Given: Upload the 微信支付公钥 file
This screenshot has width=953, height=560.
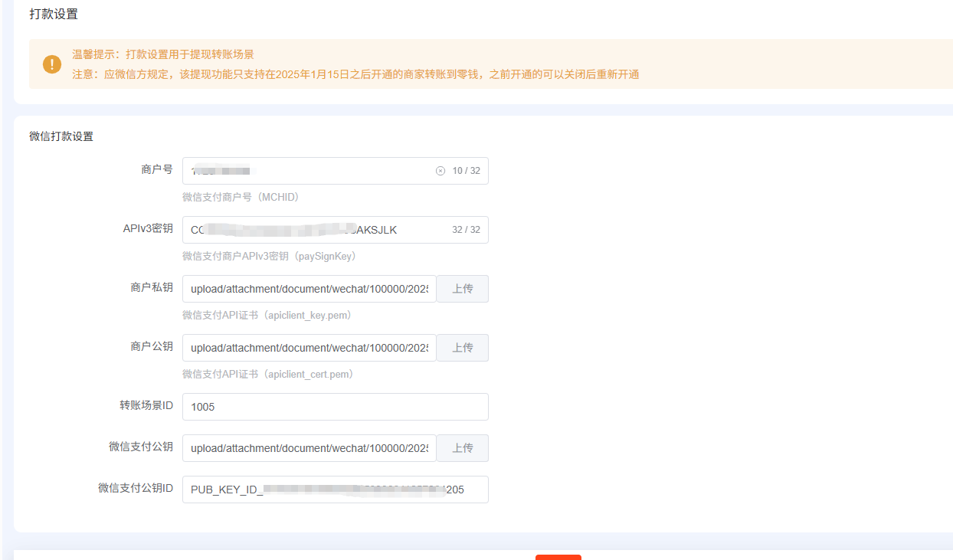Looking at the screenshot, I should coord(462,448).
